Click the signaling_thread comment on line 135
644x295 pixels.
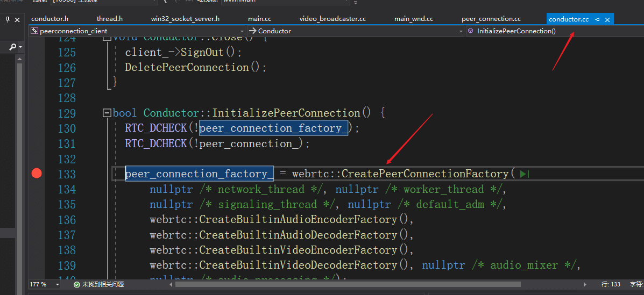click(x=269, y=204)
